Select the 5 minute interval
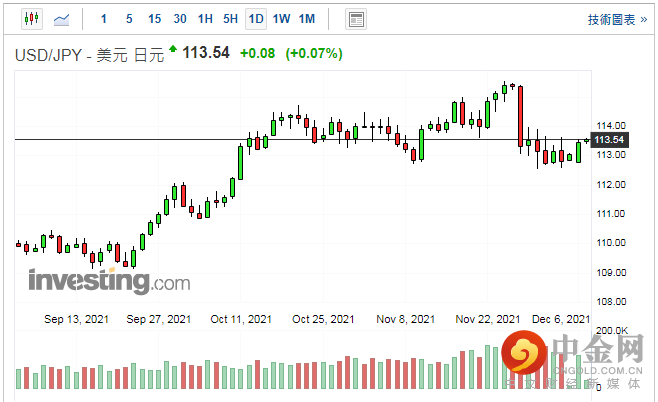Image resolution: width=658 pixels, height=402 pixels. [129, 19]
